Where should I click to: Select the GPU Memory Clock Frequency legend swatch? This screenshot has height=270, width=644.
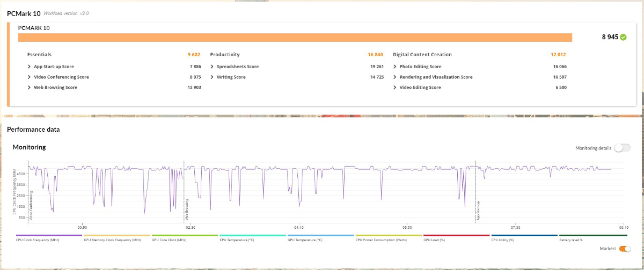coord(117,235)
